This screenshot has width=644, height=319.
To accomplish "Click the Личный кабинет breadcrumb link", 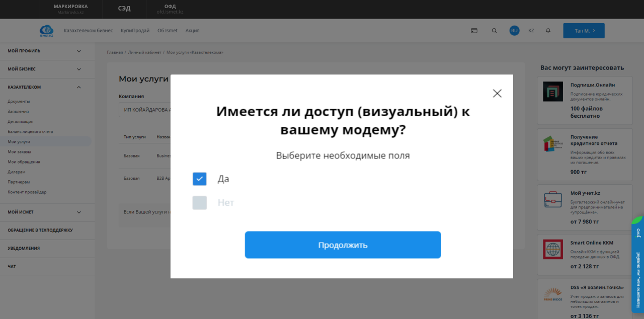I will coord(144,52).
